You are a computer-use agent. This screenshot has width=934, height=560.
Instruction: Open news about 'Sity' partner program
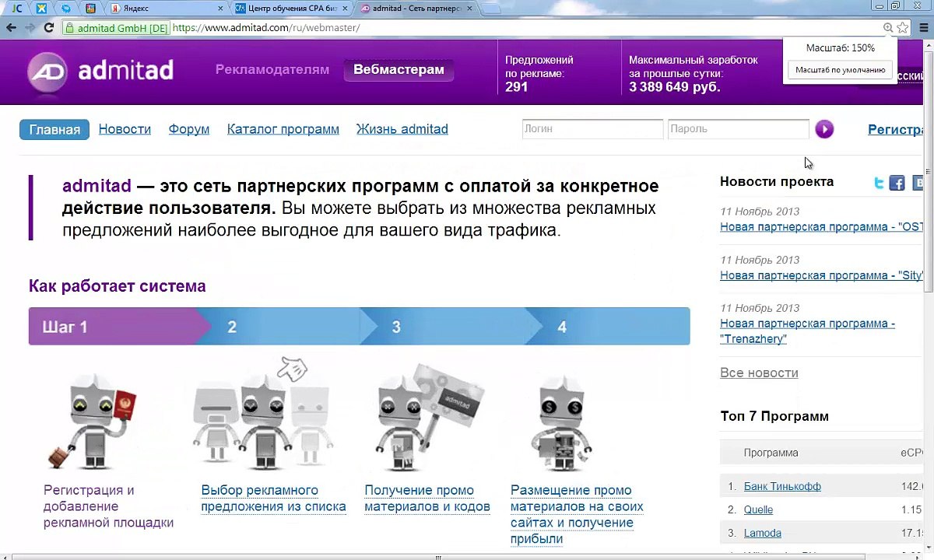click(x=822, y=275)
